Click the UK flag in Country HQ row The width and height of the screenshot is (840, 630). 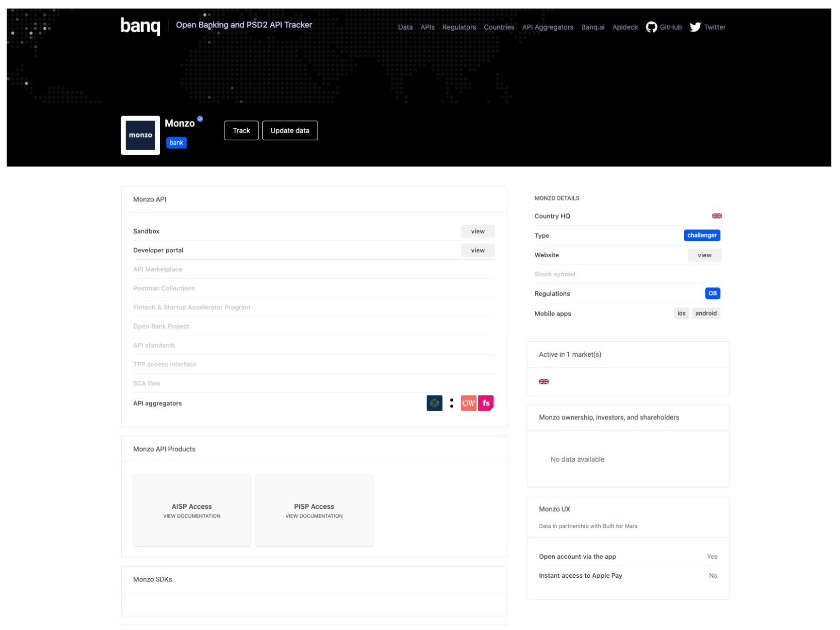tap(716, 216)
